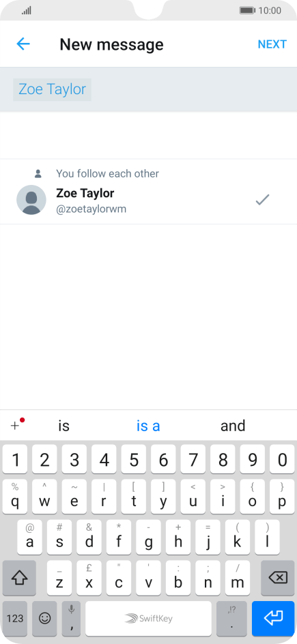The width and height of the screenshot is (297, 644).
Task: Tap the microphone comma key
Action: click(72, 619)
